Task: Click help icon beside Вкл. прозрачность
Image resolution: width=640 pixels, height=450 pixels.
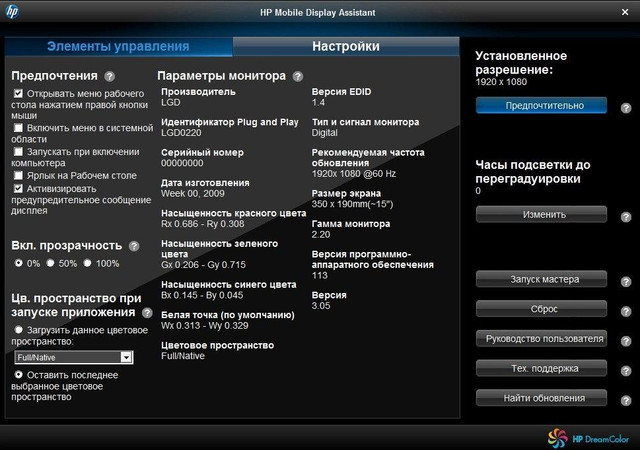Action: pos(134,246)
